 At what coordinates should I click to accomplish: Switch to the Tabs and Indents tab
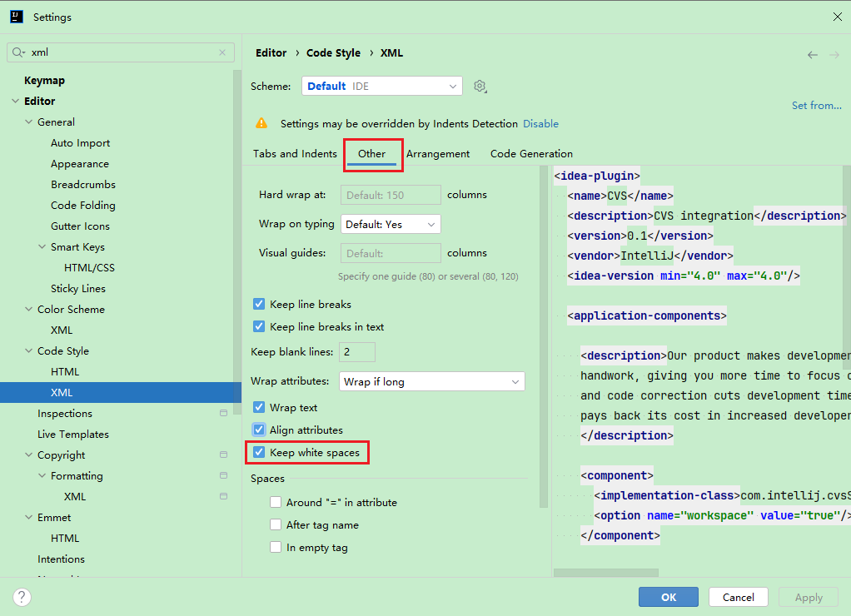(295, 154)
